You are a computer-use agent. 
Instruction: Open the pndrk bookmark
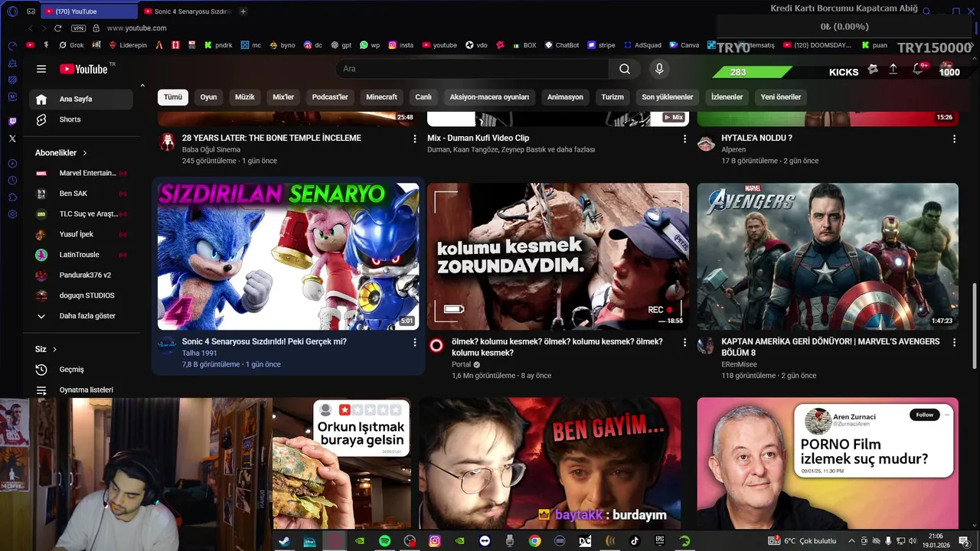tap(217, 45)
